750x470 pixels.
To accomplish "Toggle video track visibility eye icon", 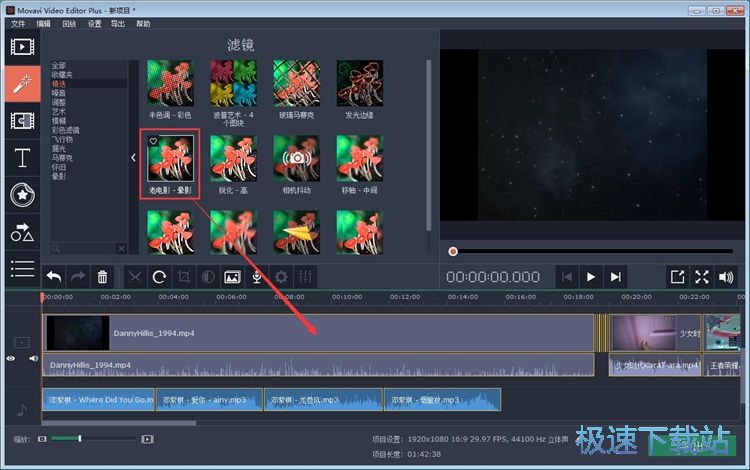I will coord(11,358).
